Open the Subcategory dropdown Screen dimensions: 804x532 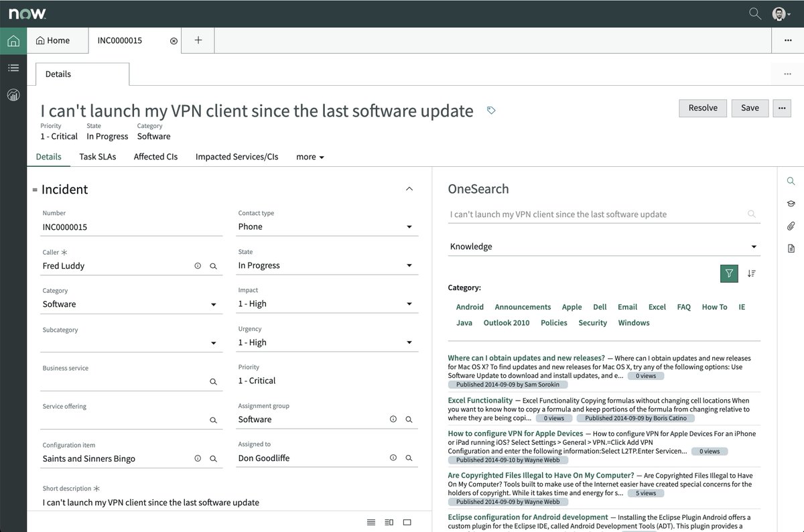tap(132, 343)
